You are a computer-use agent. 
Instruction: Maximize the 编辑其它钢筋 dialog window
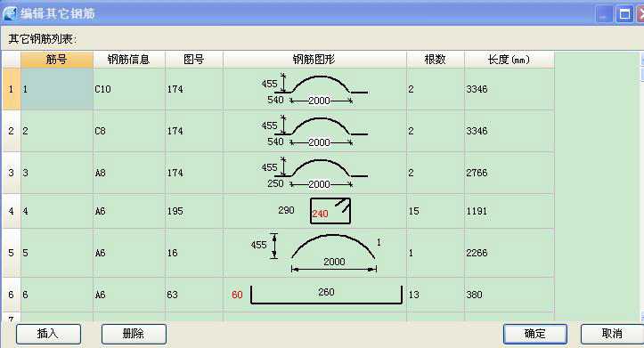coord(624,15)
